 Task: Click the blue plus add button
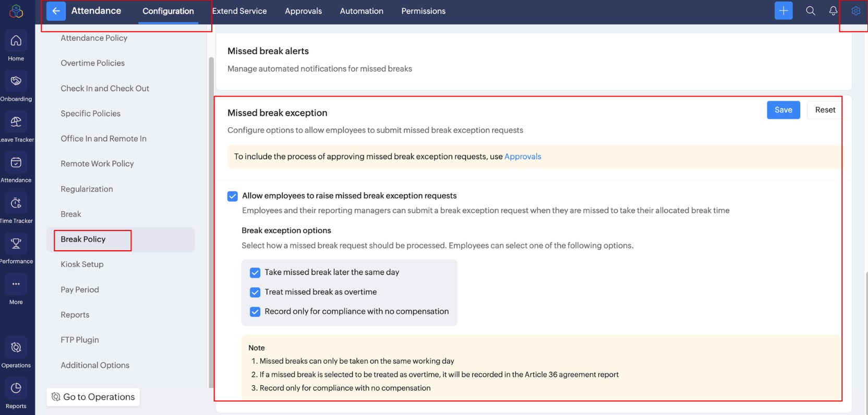(783, 11)
